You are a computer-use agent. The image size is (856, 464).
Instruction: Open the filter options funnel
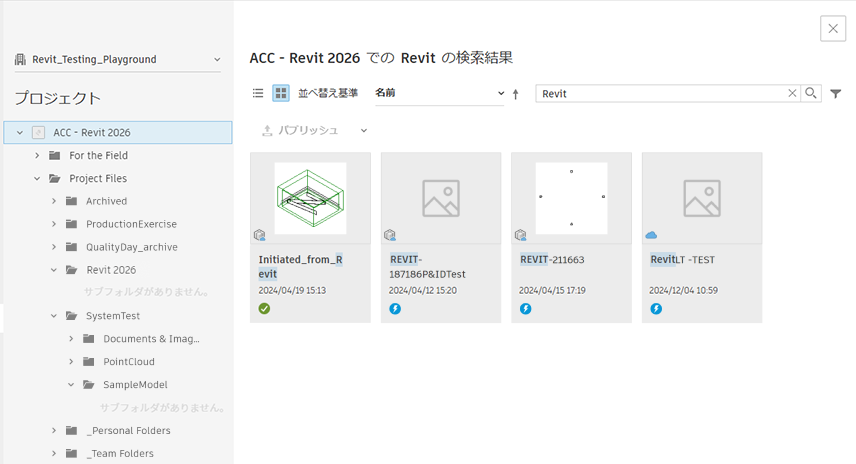pyautogui.click(x=836, y=94)
